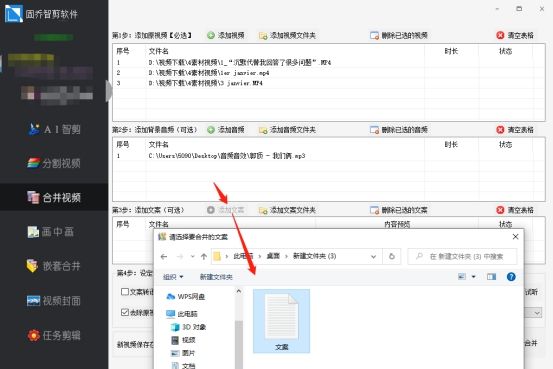Change the view mode icon in dialog
This screenshot has width=553, height=369.
coord(462,277)
